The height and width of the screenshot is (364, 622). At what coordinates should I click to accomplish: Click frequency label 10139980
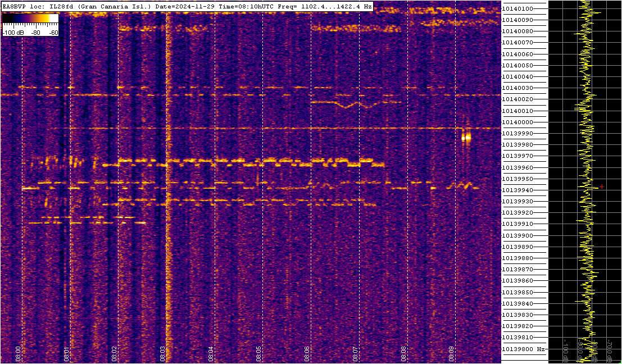point(517,145)
